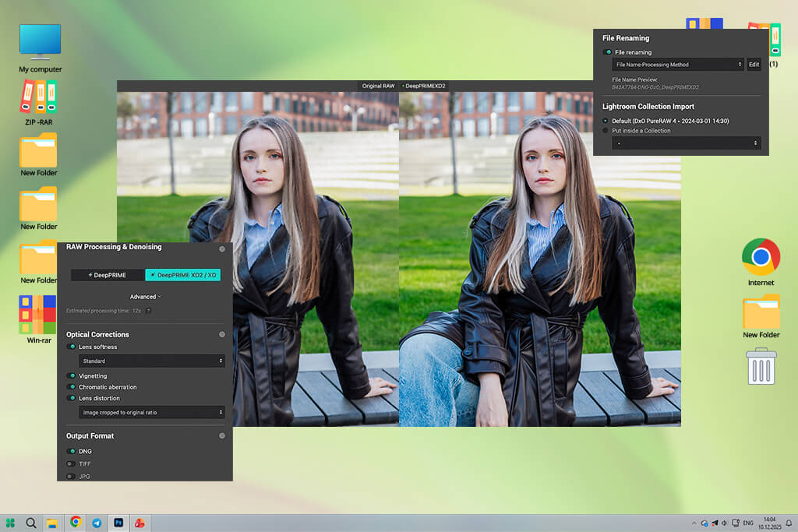Viewport: 798px width, 532px height.
Task: Turn off Lens softness correction
Action: 71,347
